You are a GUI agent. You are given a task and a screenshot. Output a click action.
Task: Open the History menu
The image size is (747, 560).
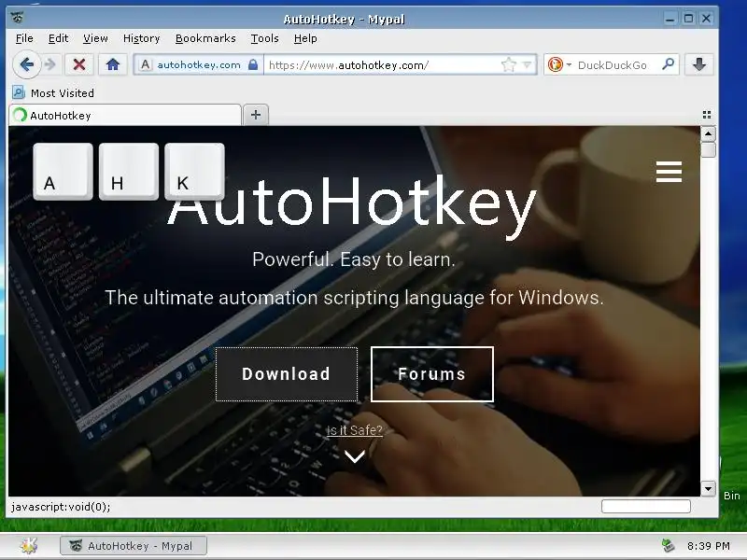click(x=142, y=38)
